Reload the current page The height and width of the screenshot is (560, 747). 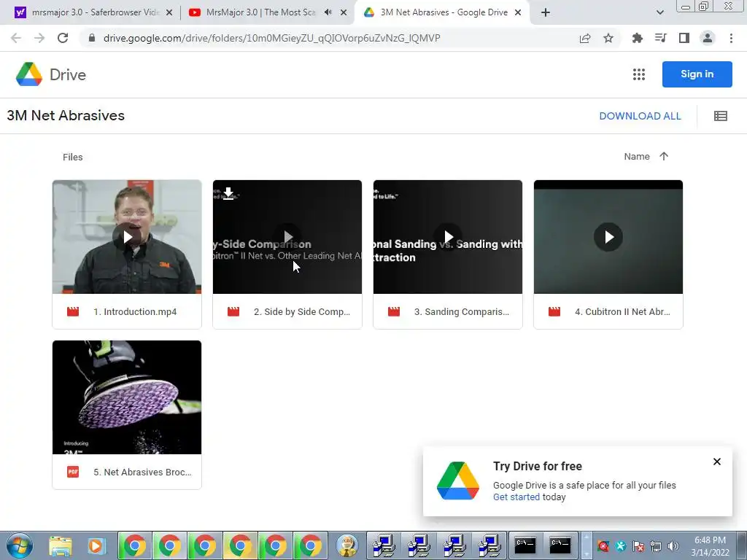click(x=63, y=38)
